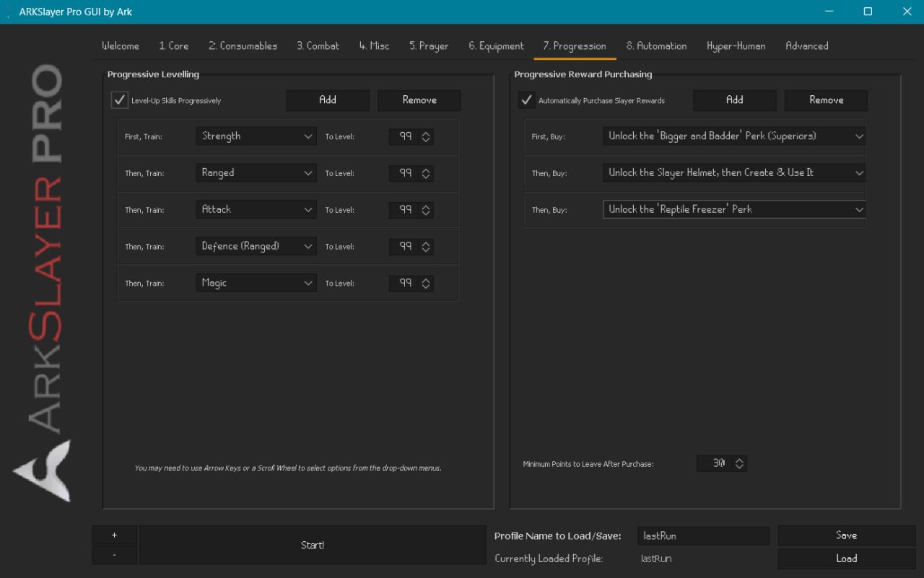Open the 2. Consumables tab

[243, 45]
